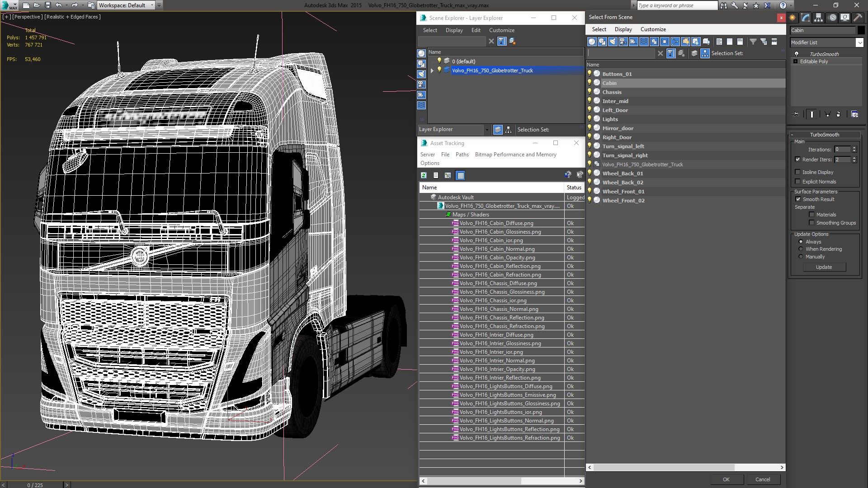The height and width of the screenshot is (488, 868).
Task: Click the black object color swatch
Action: pos(861,30)
